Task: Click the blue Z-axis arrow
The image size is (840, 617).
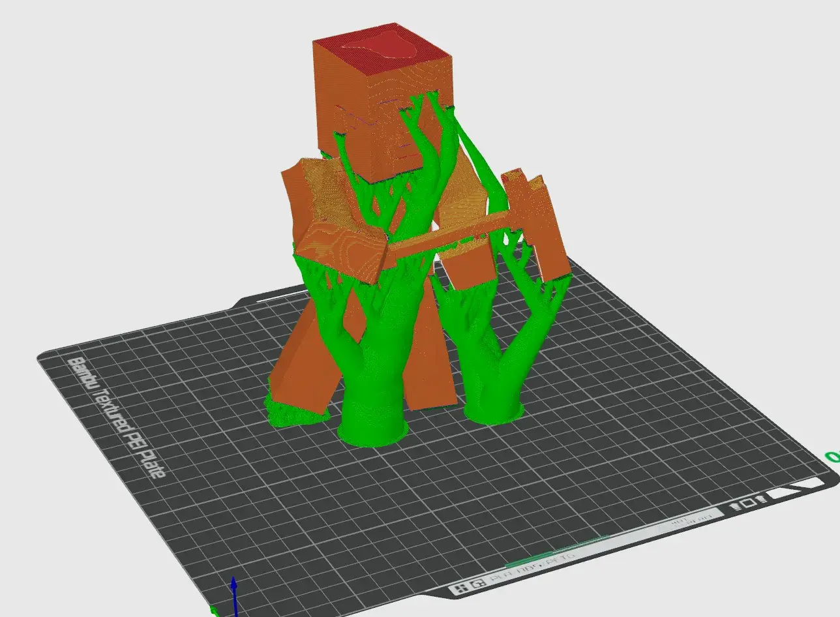Action: pos(233,590)
